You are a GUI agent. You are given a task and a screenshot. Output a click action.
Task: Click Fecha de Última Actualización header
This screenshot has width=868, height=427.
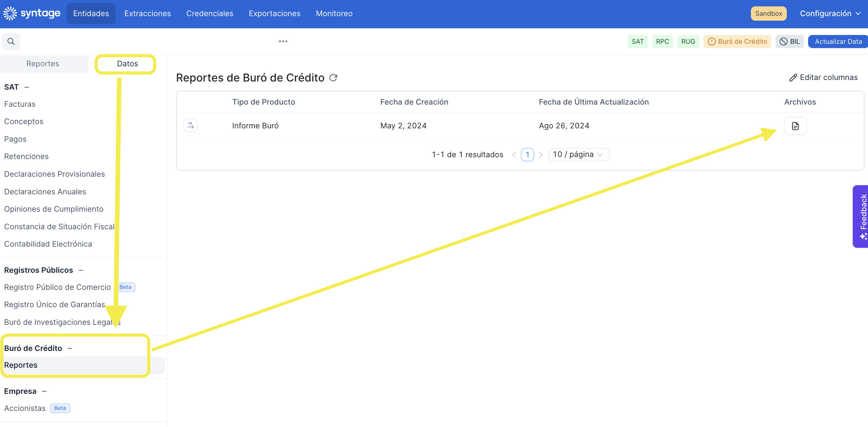[x=594, y=102]
